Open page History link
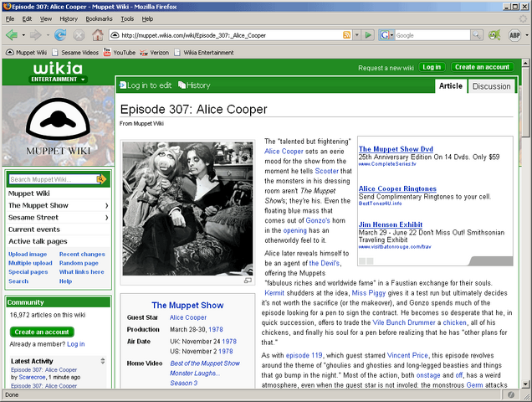532x402 pixels. click(194, 85)
